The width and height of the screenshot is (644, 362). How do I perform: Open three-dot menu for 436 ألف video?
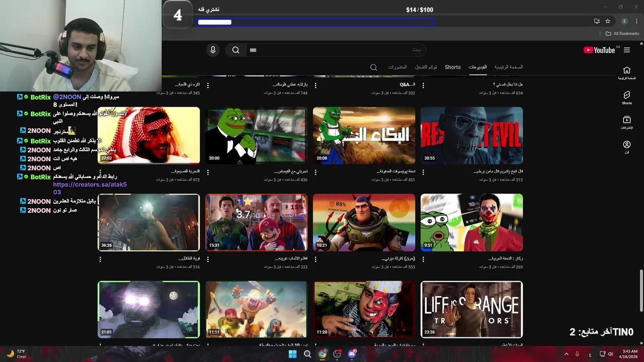(208, 172)
